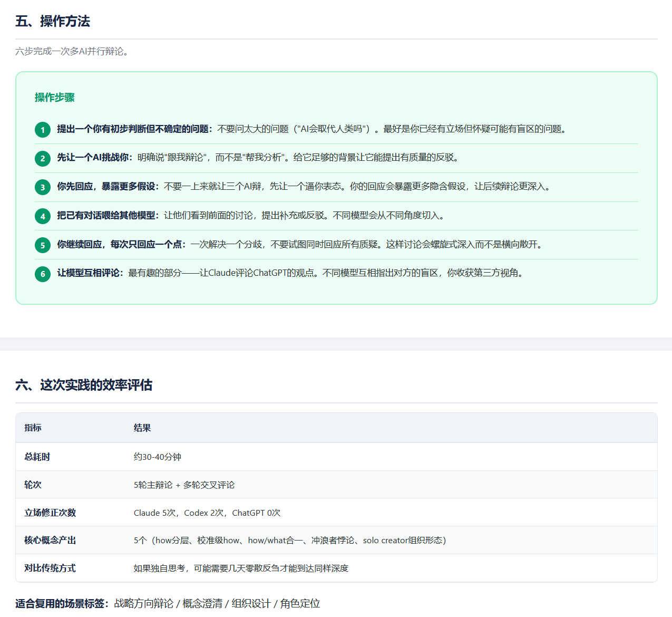Click the step 4 explanation starting 让他们看到前面的讨论
The height and width of the screenshot is (617, 672).
click(x=306, y=216)
